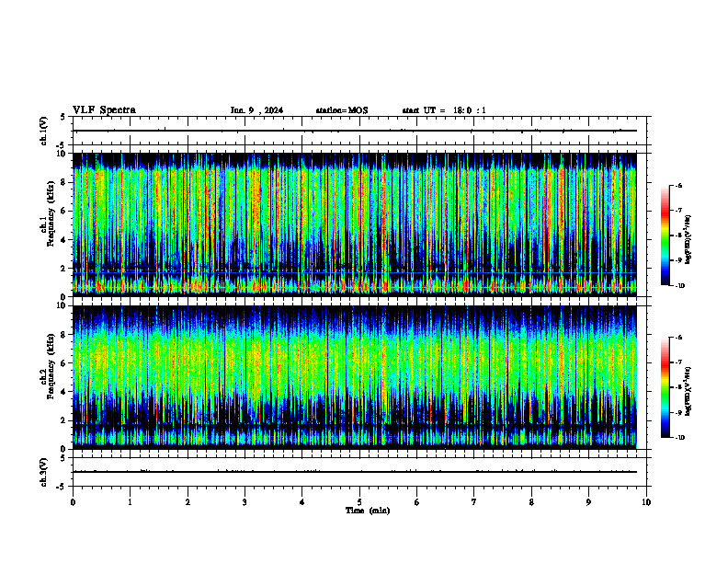The height and width of the screenshot is (563, 728).
Task: Click the "-7" label on ch.1 color scale
Action: [678, 211]
